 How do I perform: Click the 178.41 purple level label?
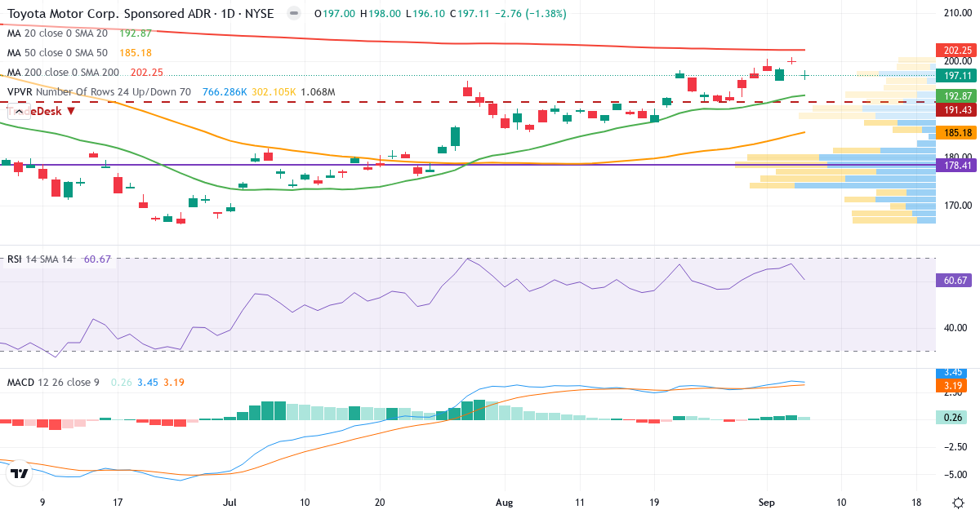click(956, 165)
